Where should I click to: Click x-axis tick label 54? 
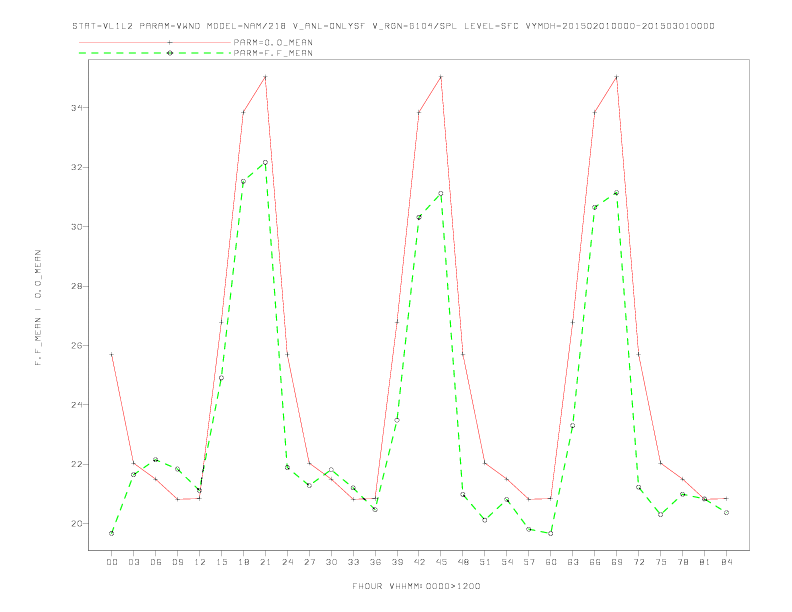tap(507, 562)
